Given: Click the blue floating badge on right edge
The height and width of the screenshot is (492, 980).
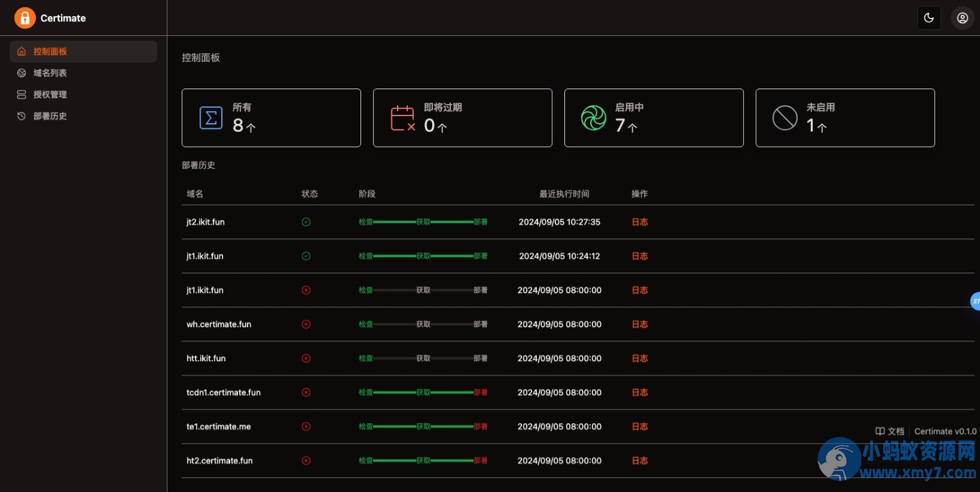Looking at the screenshot, I should click(975, 301).
